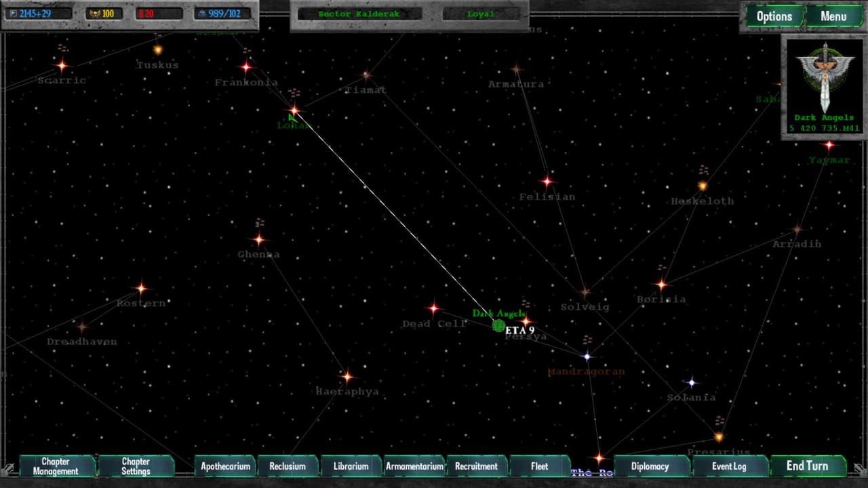Select the Armatura star system

[x=516, y=69]
